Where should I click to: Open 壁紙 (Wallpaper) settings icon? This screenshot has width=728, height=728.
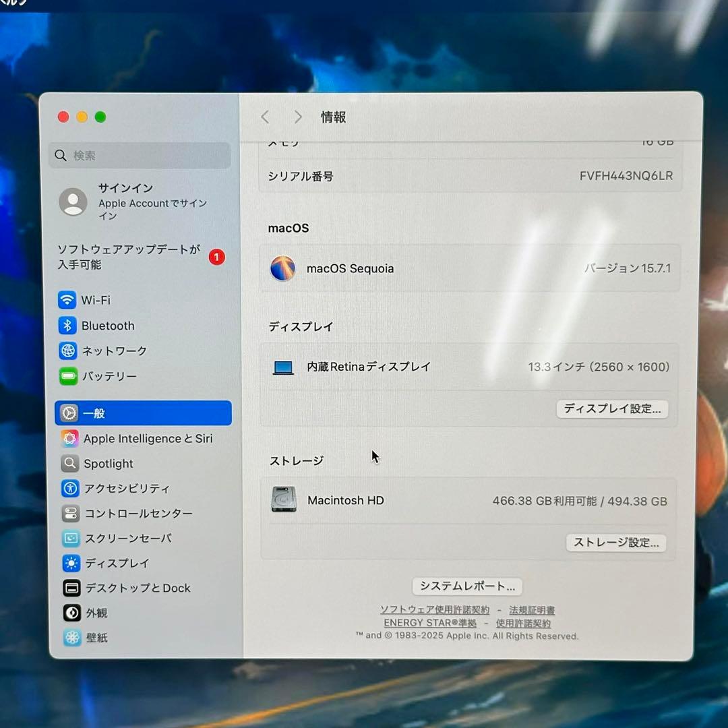coord(70,638)
